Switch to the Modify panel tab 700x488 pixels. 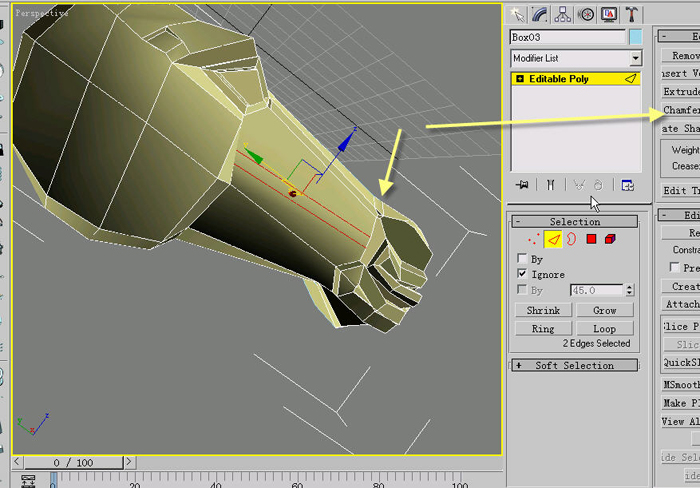tap(540, 15)
